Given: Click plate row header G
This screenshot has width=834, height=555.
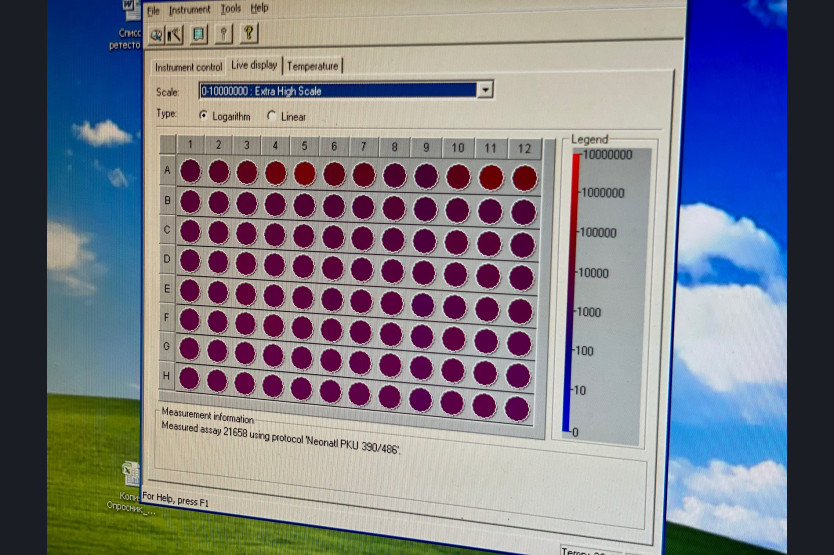Looking at the screenshot, I should [166, 346].
